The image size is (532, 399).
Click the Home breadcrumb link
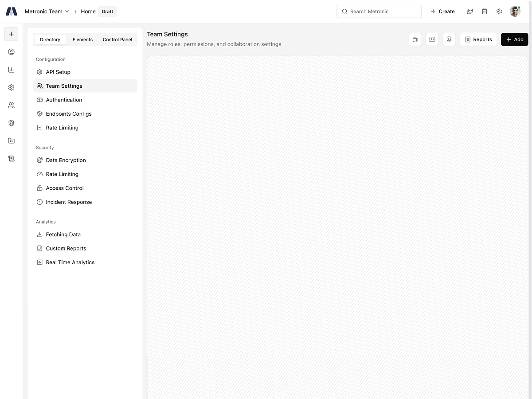[88, 12]
